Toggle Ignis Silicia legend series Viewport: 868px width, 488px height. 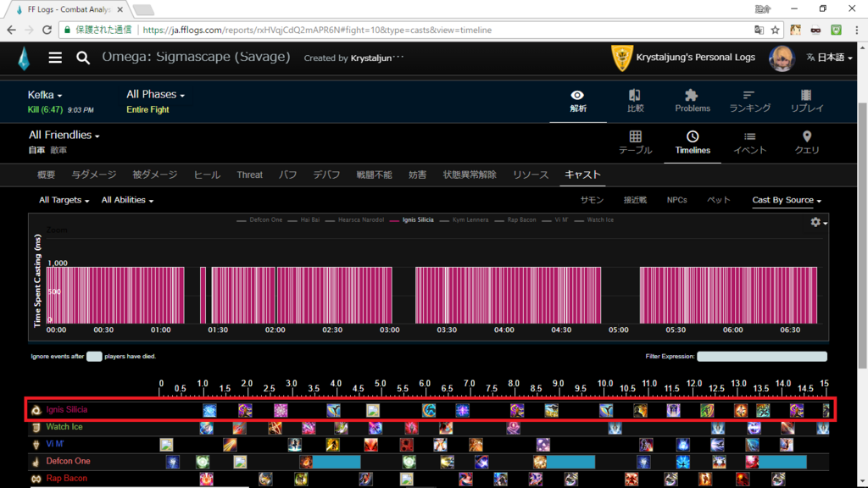pos(412,219)
